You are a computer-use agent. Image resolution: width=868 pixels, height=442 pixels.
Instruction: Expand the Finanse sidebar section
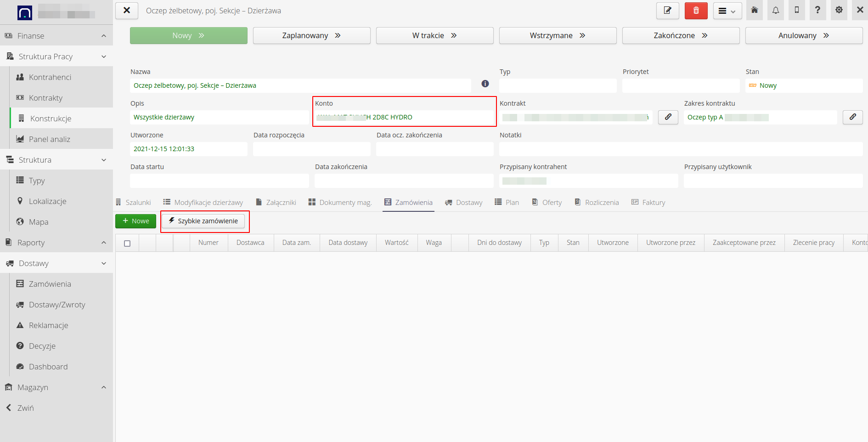click(103, 36)
